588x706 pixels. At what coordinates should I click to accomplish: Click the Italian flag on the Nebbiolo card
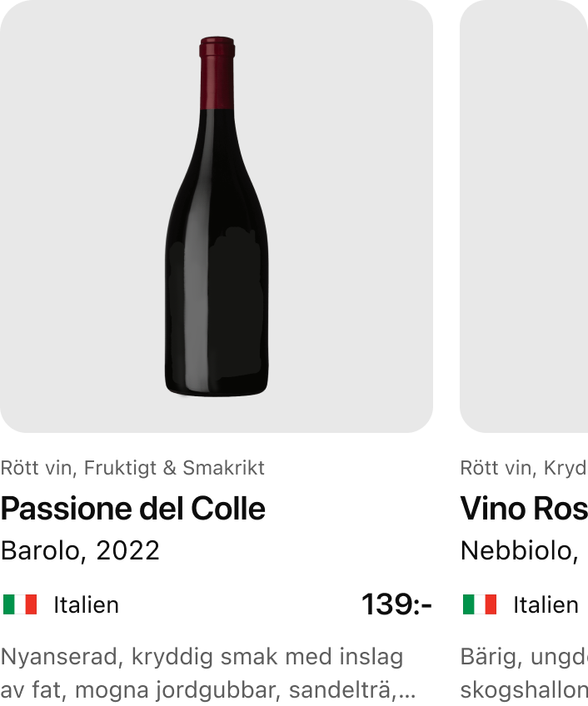[x=480, y=604]
